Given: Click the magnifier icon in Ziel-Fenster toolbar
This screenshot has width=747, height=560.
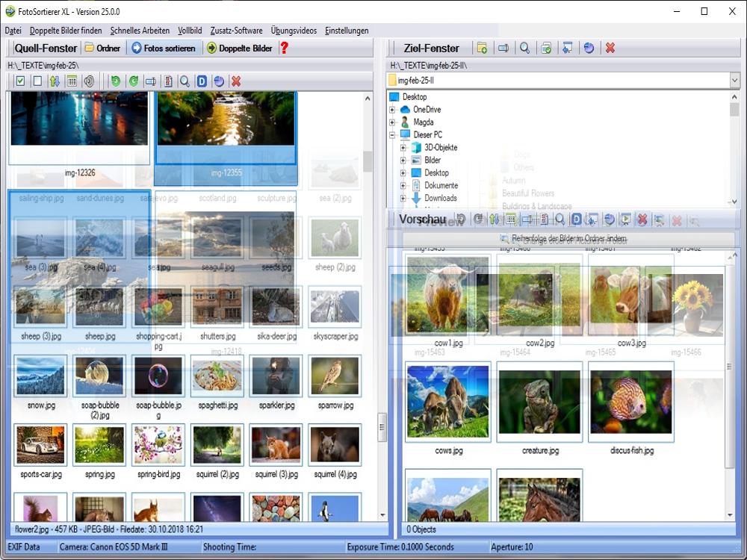Looking at the screenshot, I should coord(525,49).
